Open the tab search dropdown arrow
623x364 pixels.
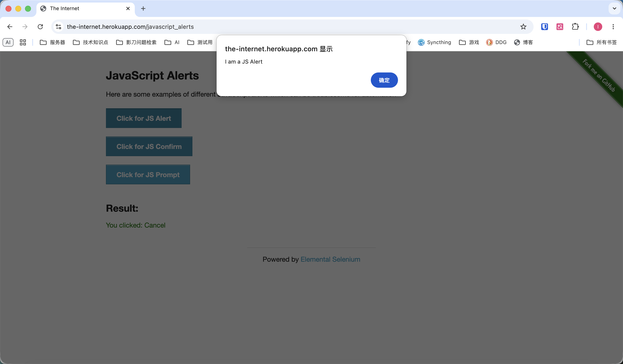(614, 8)
